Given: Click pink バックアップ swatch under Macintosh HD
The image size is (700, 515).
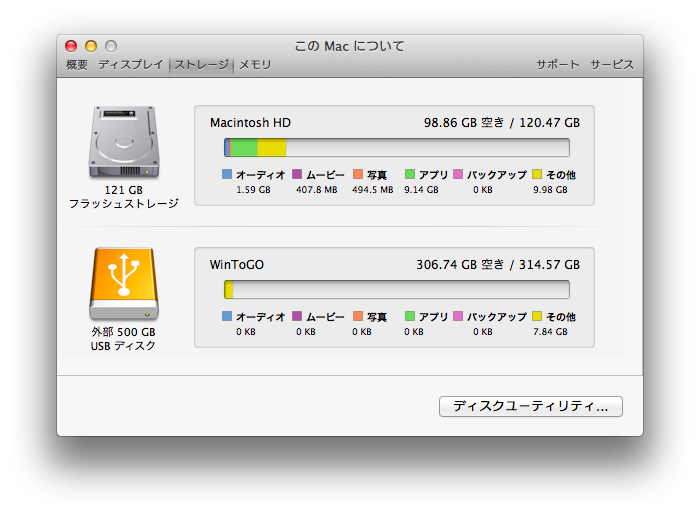Looking at the screenshot, I should (458, 174).
